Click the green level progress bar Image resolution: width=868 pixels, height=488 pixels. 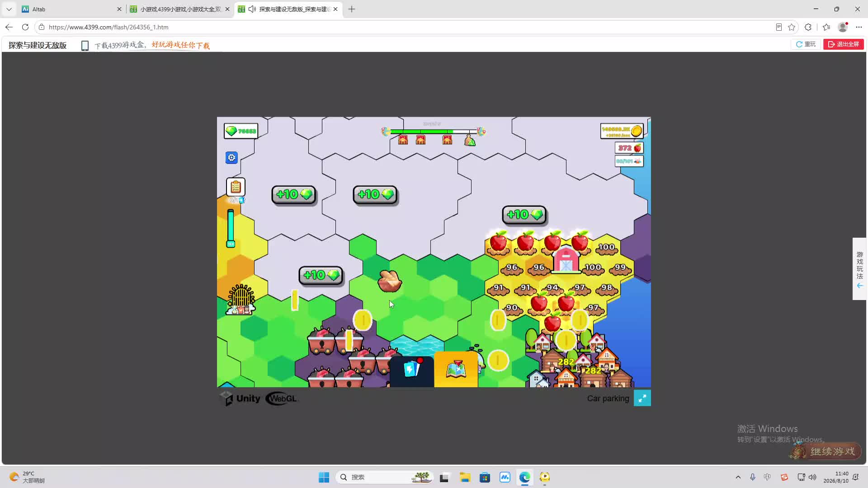click(x=433, y=131)
